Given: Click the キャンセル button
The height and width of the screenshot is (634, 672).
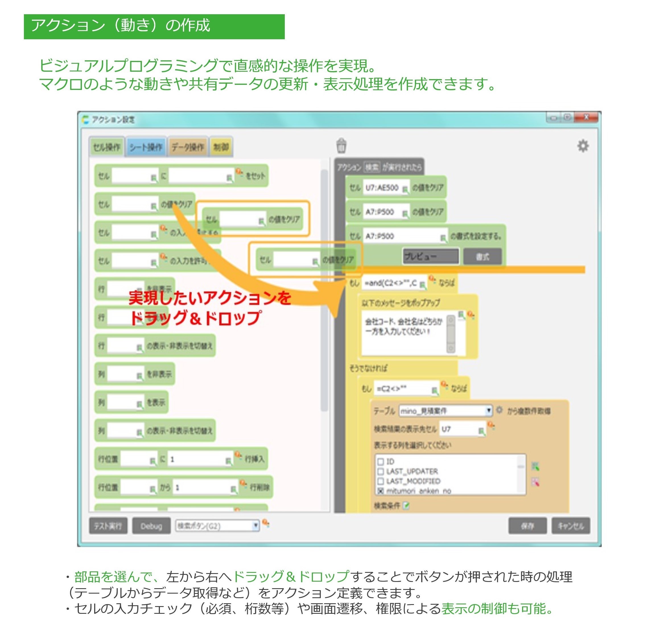Looking at the screenshot, I should click(x=571, y=526).
